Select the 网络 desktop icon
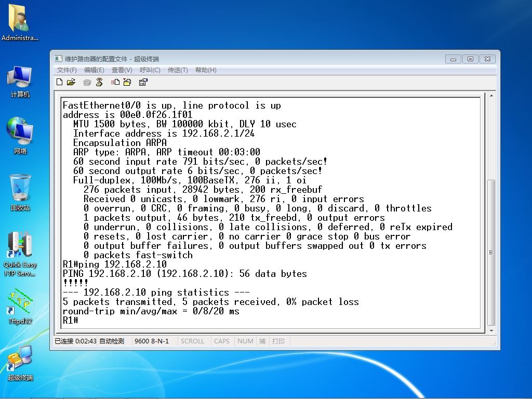 [x=20, y=136]
